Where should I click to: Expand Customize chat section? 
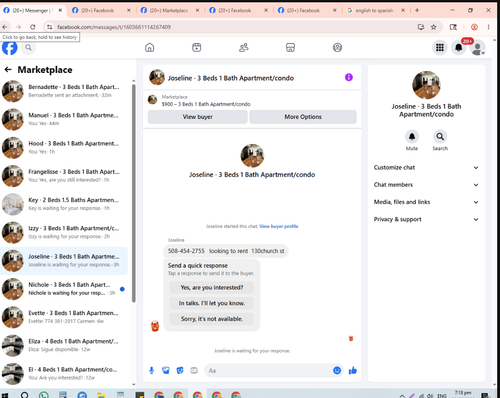point(426,167)
